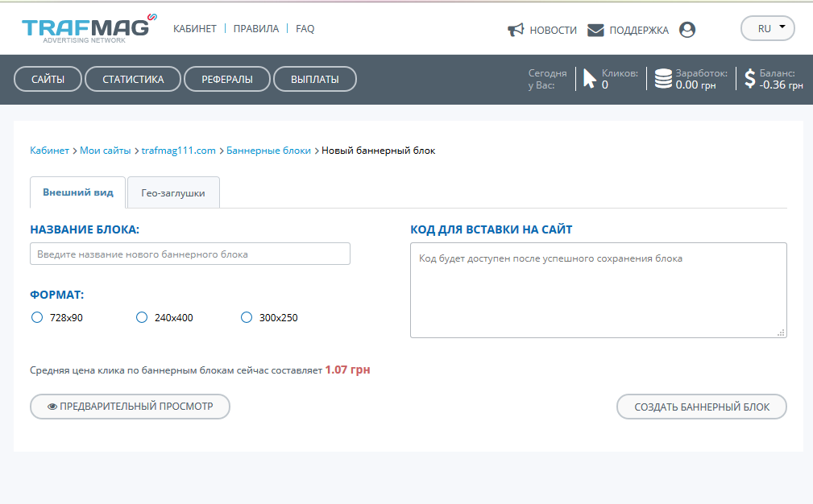Open the Поддержка section
This screenshot has height=504, width=813.
[x=639, y=30]
